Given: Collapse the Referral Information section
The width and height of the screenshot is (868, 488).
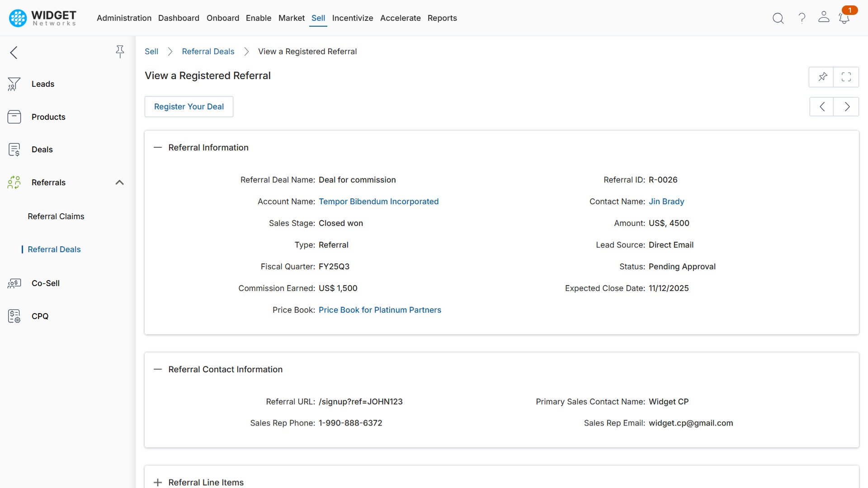Looking at the screenshot, I should click(x=158, y=147).
